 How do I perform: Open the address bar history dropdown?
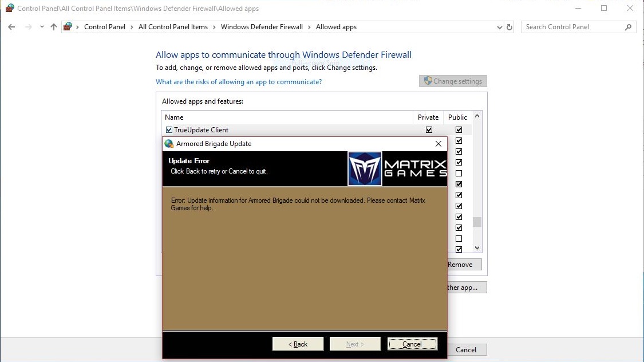[499, 27]
